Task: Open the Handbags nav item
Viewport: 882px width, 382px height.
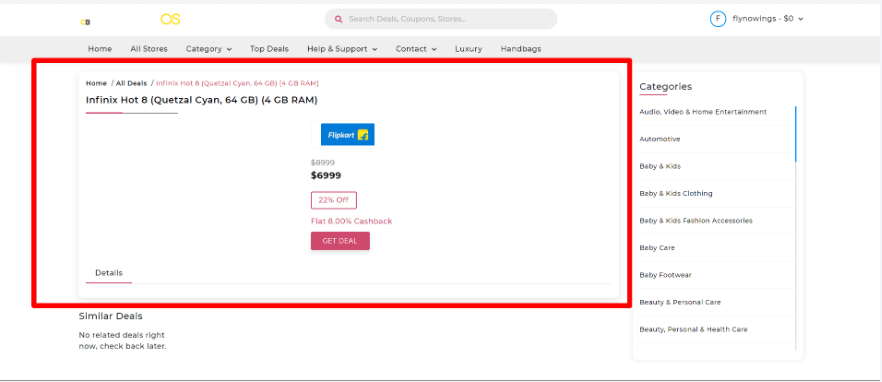Action: point(521,49)
